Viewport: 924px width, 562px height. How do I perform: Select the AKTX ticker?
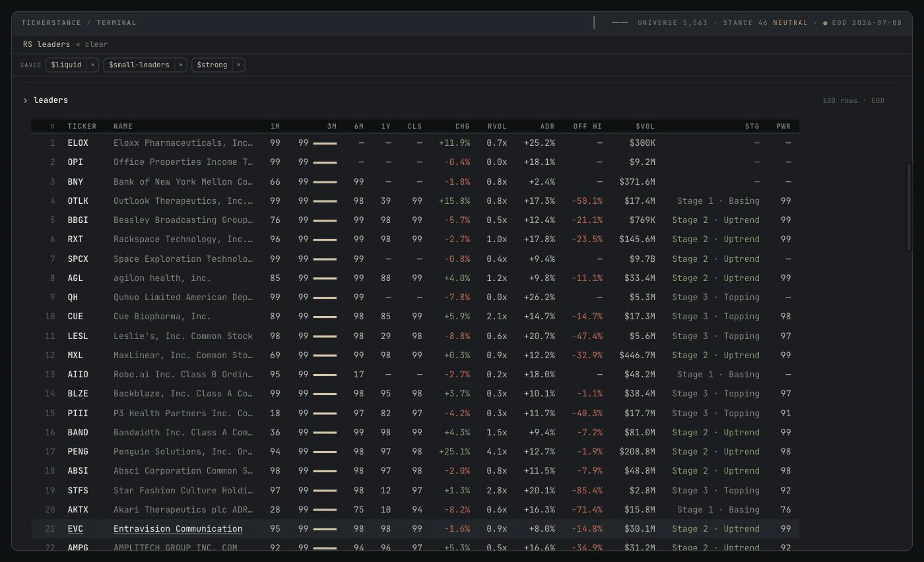(78, 509)
